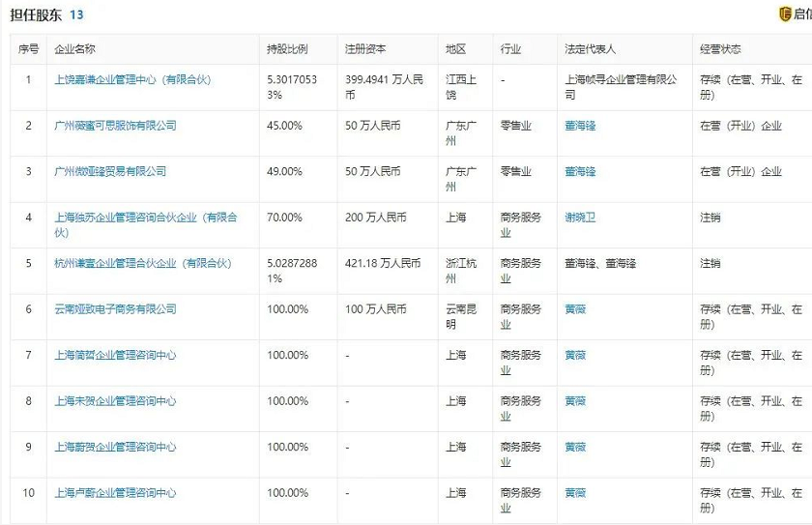
Task: Click the 启信 shield logo icon
Action: [x=785, y=15]
